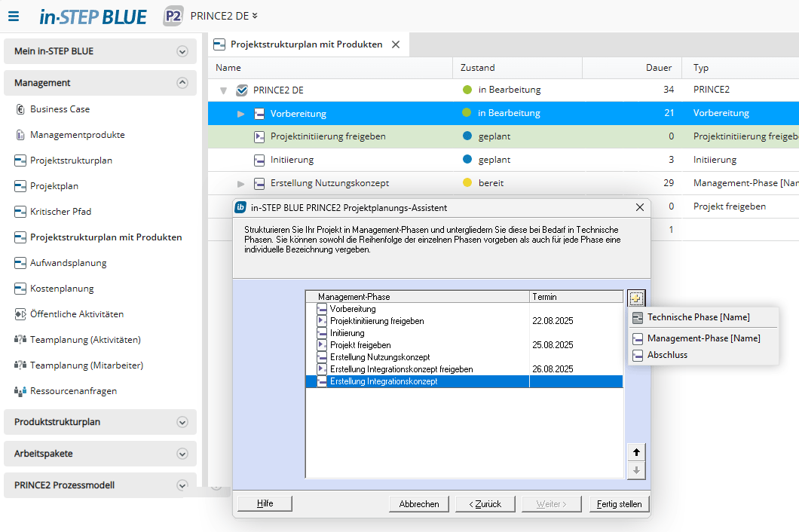Click the add phase icon button

636,298
